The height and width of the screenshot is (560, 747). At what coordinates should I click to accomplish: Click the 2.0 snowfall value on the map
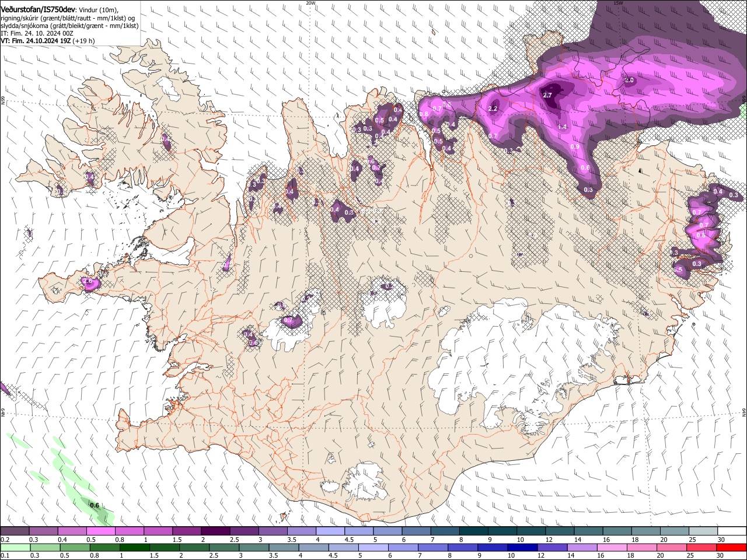[629, 80]
